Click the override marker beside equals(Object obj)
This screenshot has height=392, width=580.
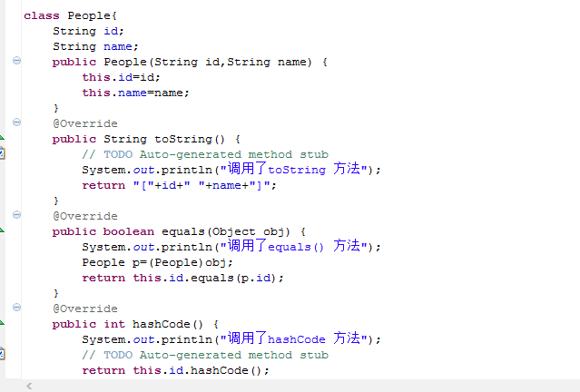click(x=2, y=230)
